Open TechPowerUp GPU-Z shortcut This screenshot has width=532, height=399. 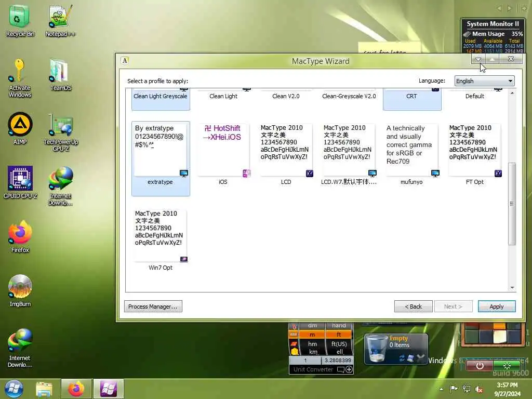pyautogui.click(x=60, y=132)
